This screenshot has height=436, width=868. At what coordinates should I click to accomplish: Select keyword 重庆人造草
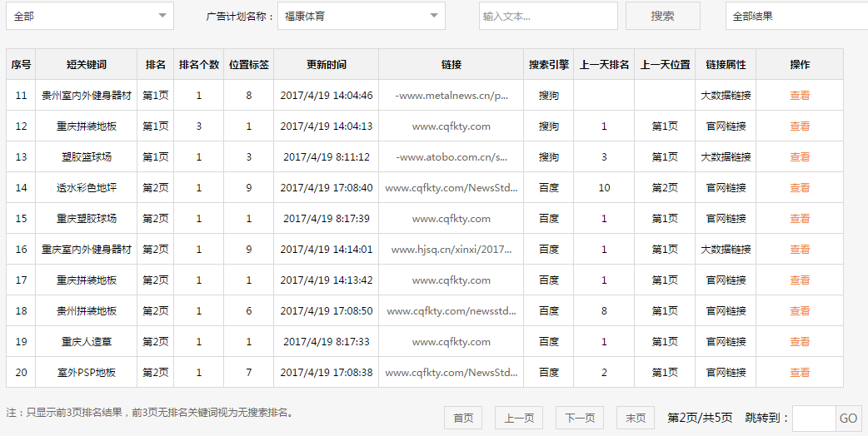click(87, 341)
